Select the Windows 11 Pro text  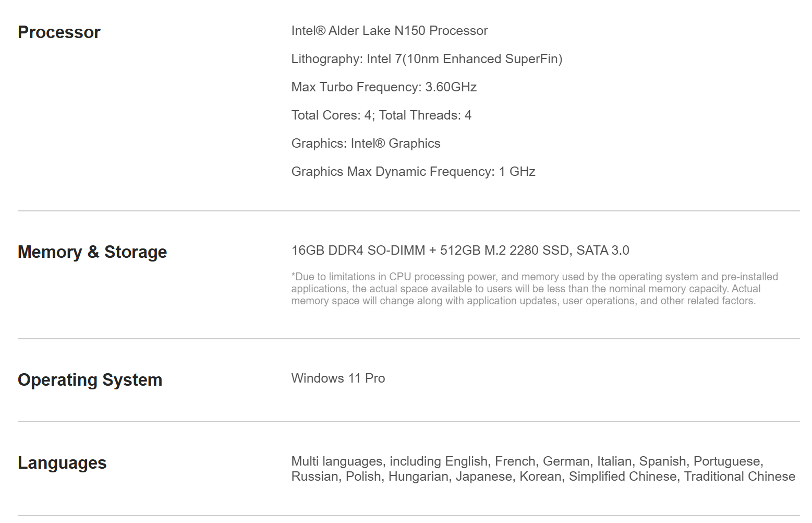pos(338,378)
